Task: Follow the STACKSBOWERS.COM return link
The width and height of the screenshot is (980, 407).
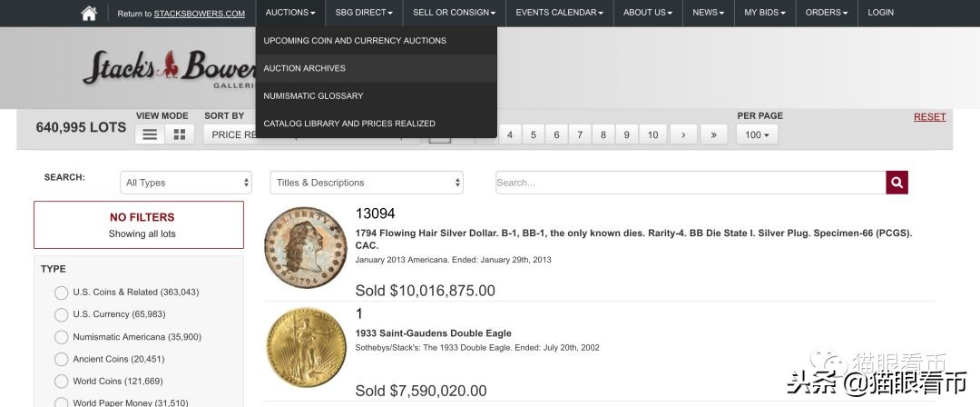Action: click(200, 14)
